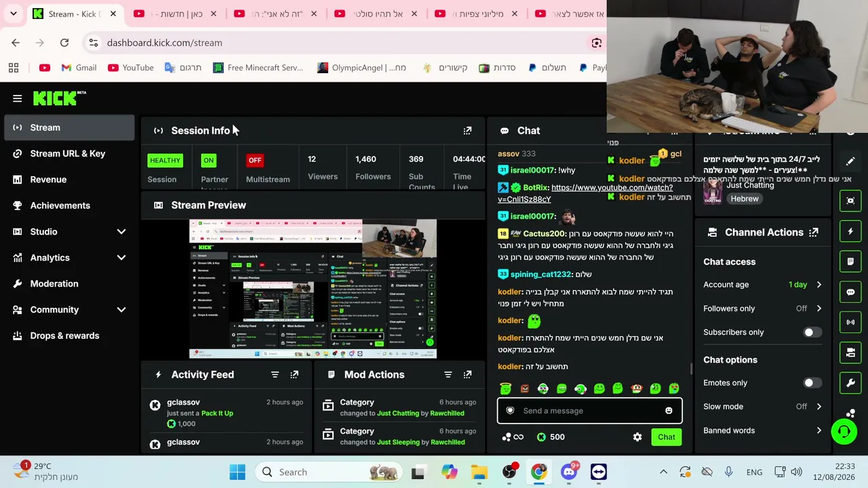The height and width of the screenshot is (488, 868).
Task: Pop out the Session Info panel
Action: (467, 131)
